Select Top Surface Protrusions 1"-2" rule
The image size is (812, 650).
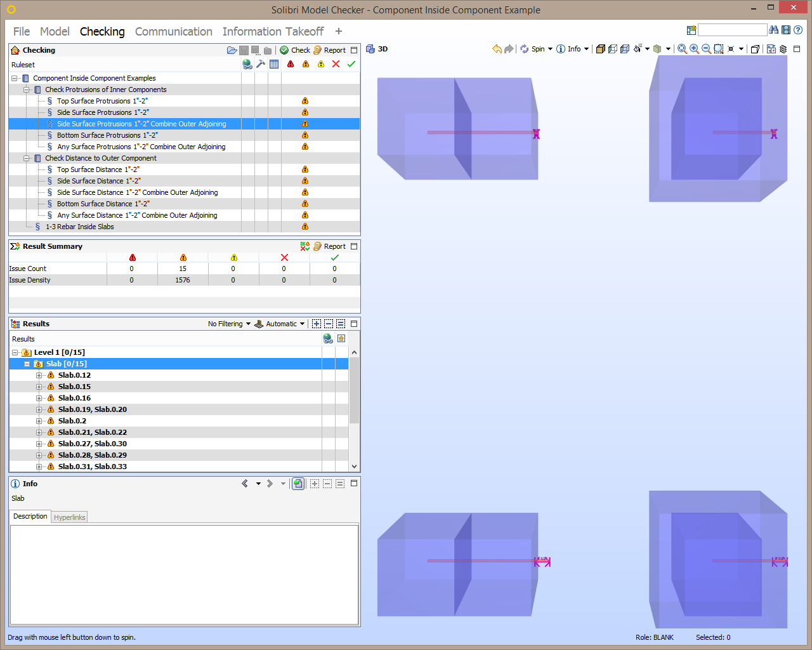point(102,101)
